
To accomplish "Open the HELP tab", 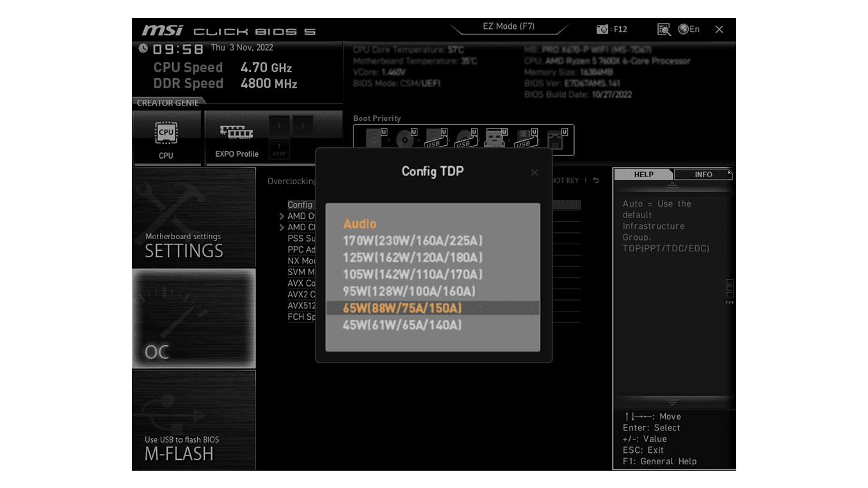I will coord(643,174).
